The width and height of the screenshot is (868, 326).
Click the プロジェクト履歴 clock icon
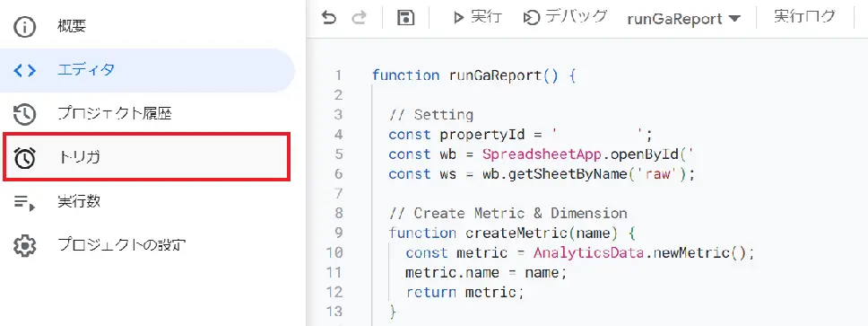(x=24, y=114)
